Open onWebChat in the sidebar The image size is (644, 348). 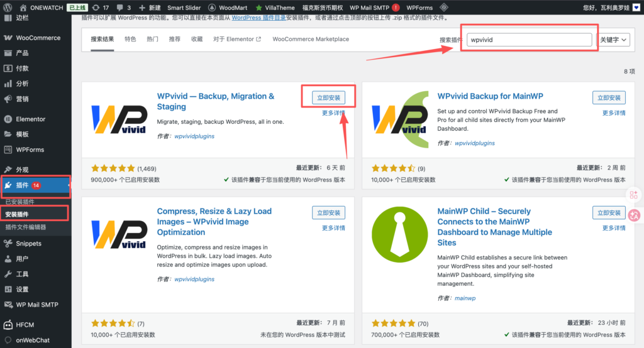[x=36, y=340]
